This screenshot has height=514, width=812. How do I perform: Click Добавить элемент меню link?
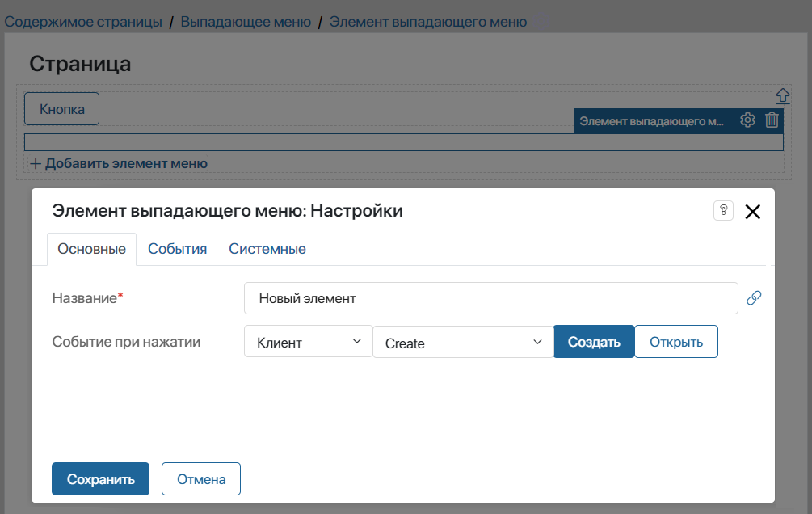[x=119, y=164]
